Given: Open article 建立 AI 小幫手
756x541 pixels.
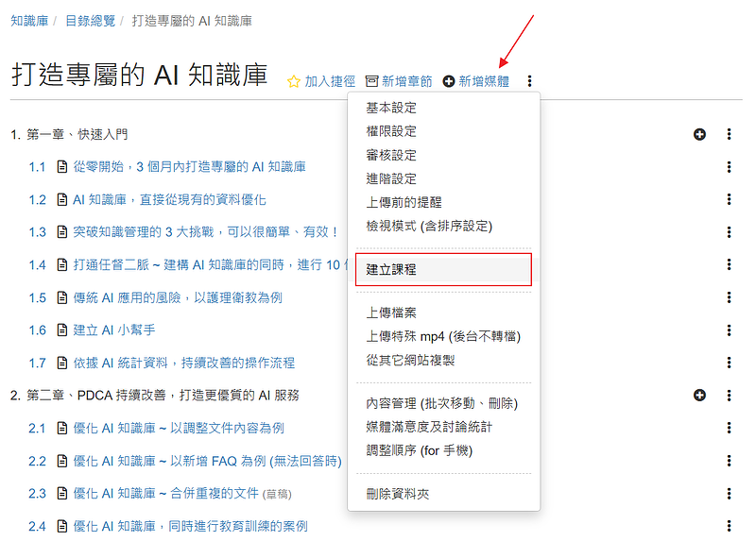Looking at the screenshot, I should coord(114,330).
